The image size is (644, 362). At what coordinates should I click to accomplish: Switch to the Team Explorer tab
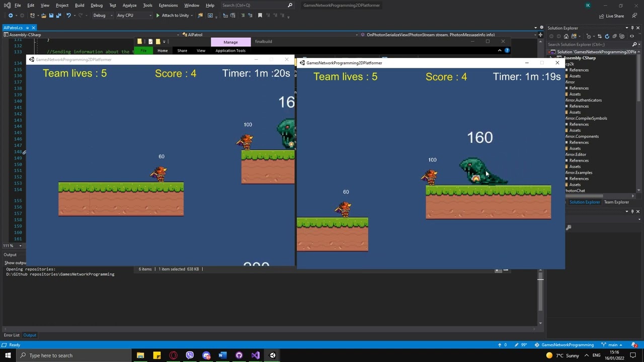point(616,202)
